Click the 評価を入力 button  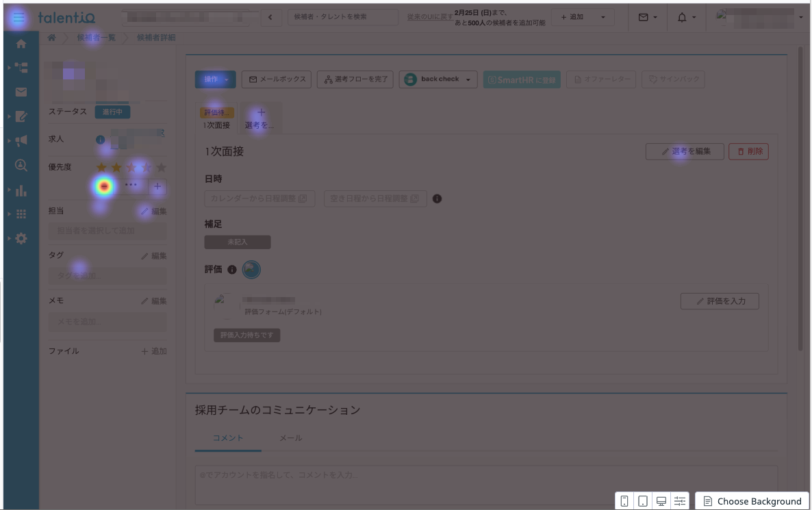720,301
